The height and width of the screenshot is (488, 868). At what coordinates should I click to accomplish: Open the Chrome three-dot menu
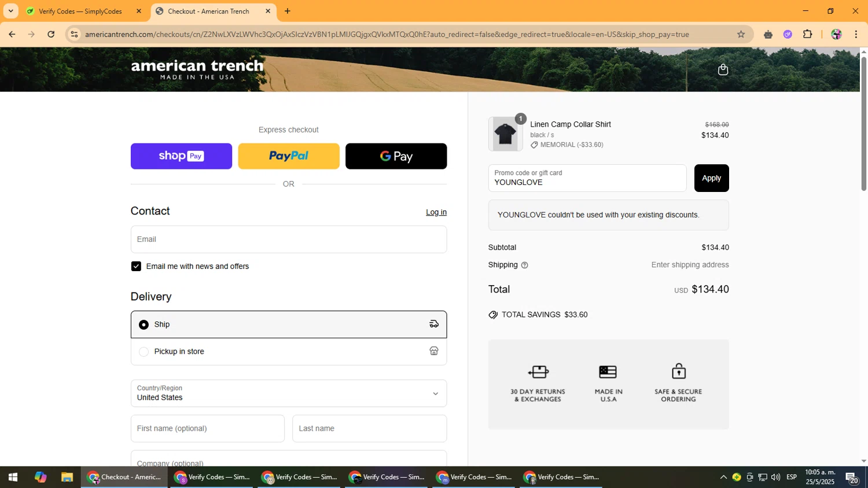tap(856, 34)
